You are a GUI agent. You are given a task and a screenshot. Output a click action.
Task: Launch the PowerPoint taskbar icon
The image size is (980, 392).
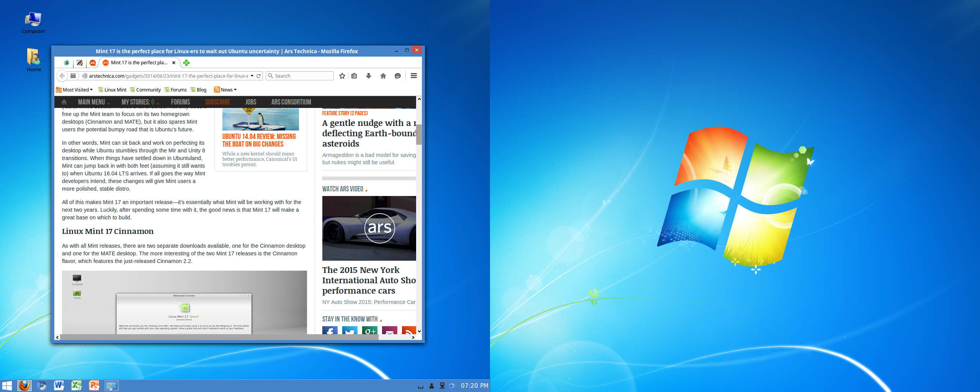coord(94,385)
